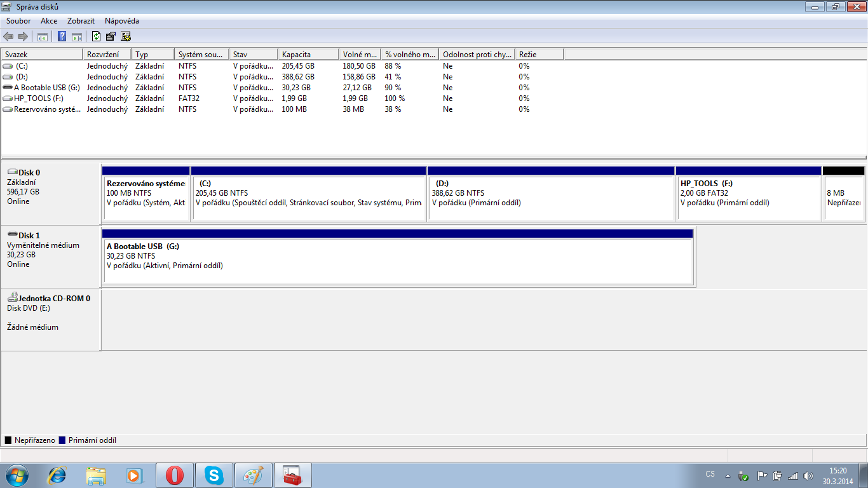Image resolution: width=868 pixels, height=488 pixels.
Task: Select the (C:) 205,45 GB partition block
Action: [x=309, y=194]
